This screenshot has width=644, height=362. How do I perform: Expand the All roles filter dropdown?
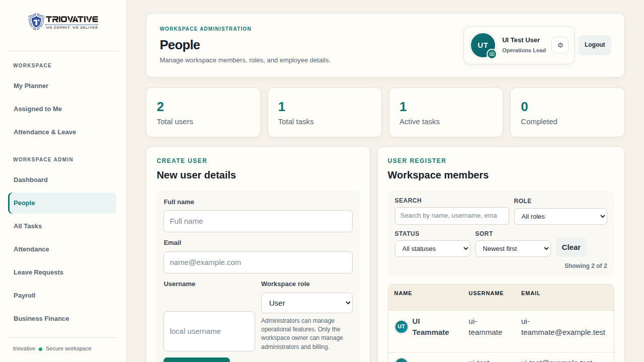(560, 217)
